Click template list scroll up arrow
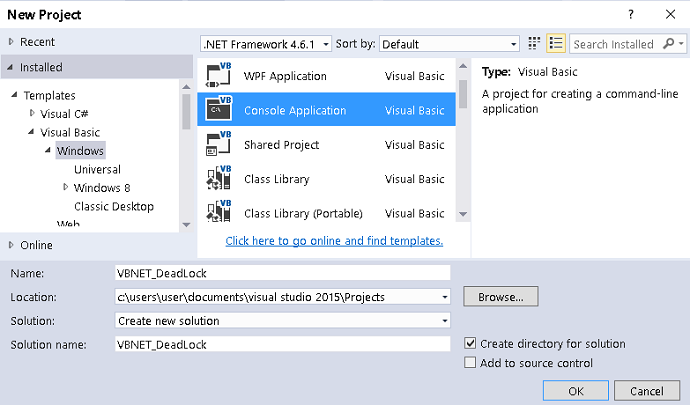This screenshot has width=690, height=405. click(x=463, y=66)
